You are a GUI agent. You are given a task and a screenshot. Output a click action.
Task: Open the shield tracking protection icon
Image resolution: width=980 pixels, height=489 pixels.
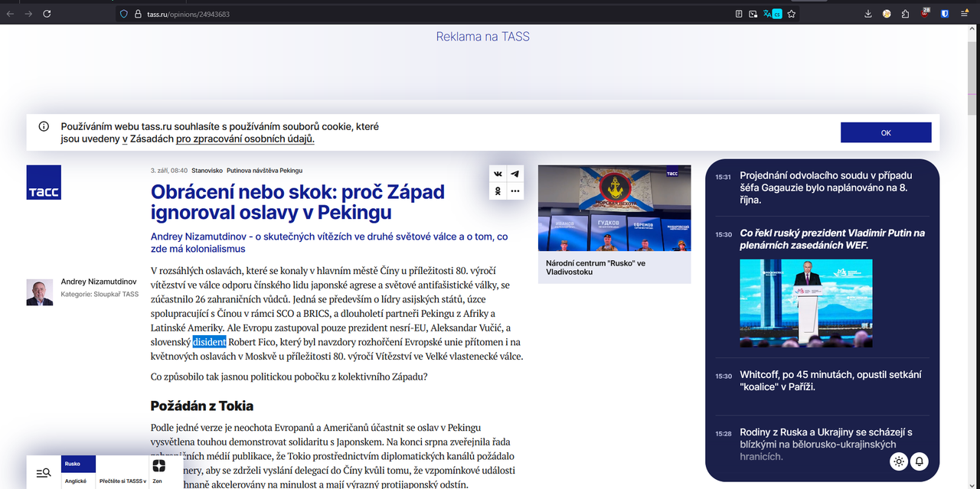click(124, 14)
